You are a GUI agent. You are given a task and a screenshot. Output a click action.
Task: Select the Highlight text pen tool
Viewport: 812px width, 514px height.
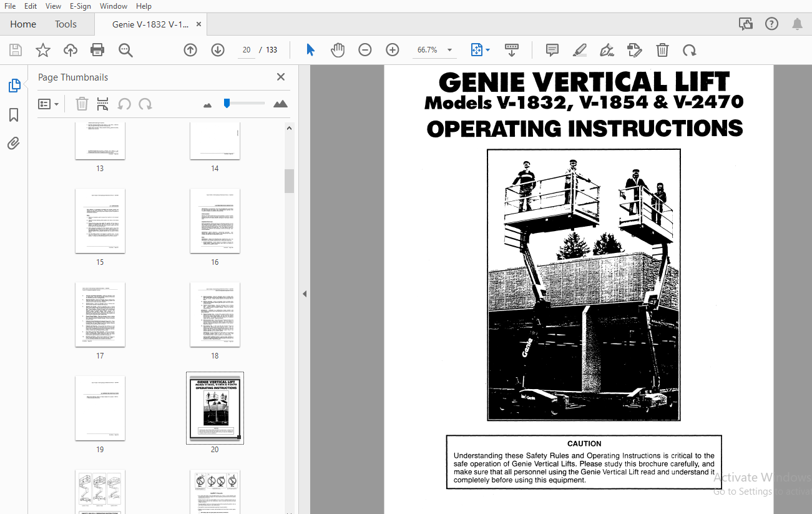point(580,50)
